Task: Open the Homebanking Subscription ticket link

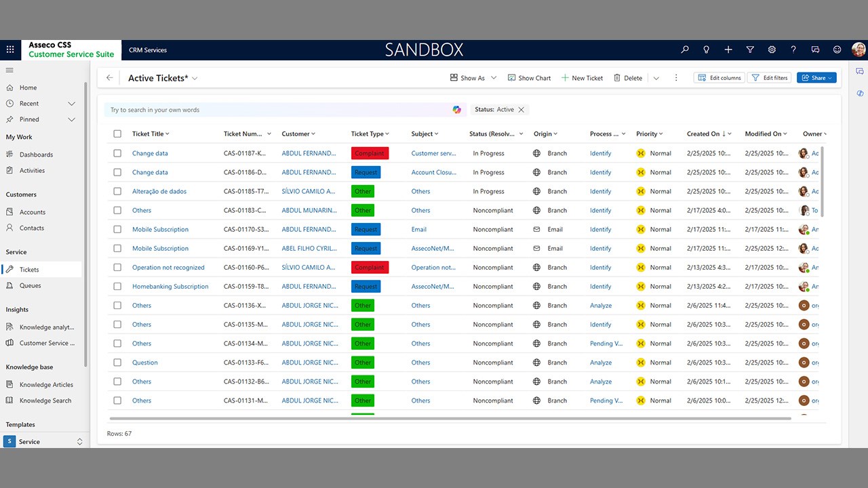Action: (x=170, y=287)
